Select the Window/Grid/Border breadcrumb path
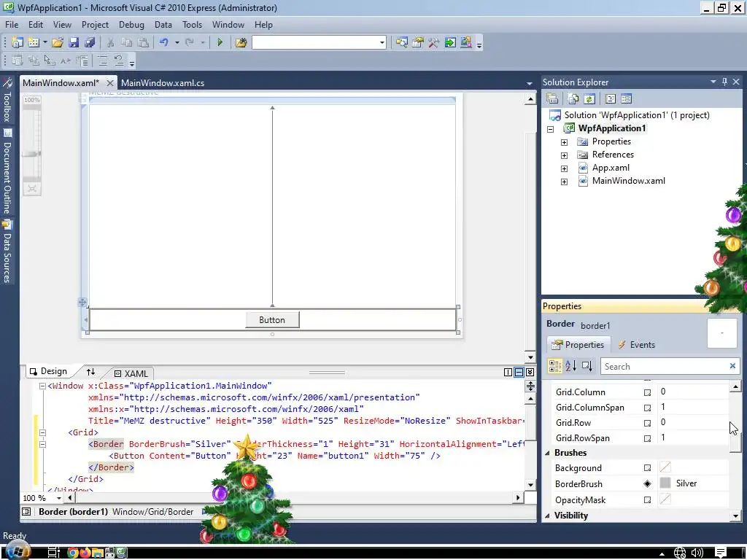This screenshot has height=560, width=747. 153,512
